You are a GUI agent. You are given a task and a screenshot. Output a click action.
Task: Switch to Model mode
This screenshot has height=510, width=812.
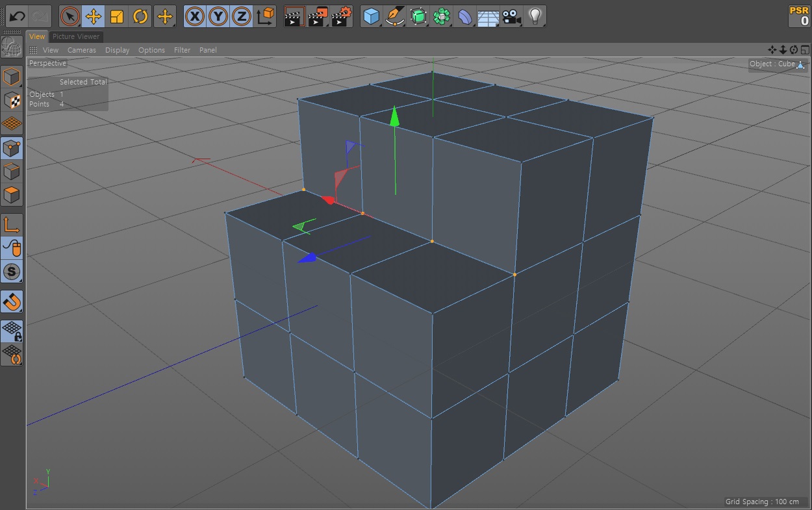(x=12, y=77)
